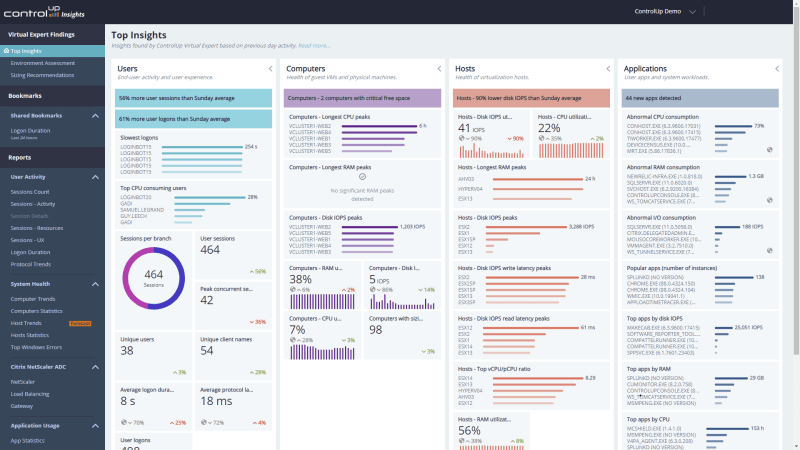Click globe icon under Hosts CPU utilization 22%

pyautogui.click(x=541, y=138)
